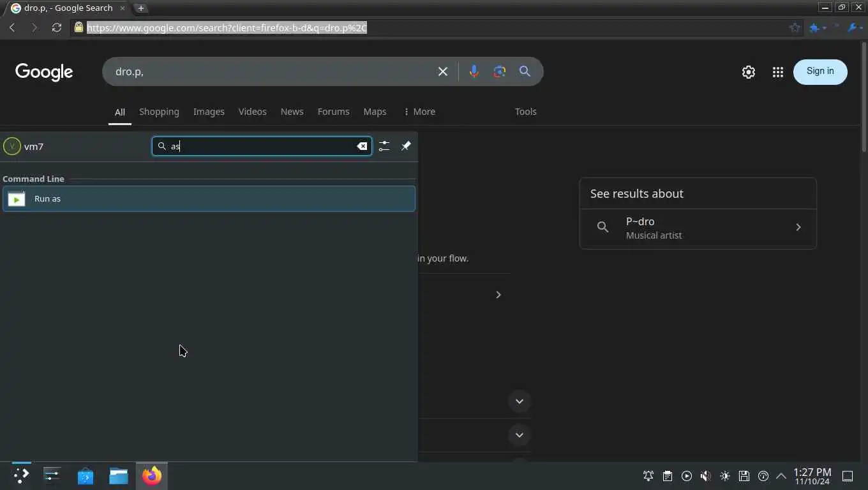
Task: Switch to the Shopping tab
Action: (x=159, y=112)
